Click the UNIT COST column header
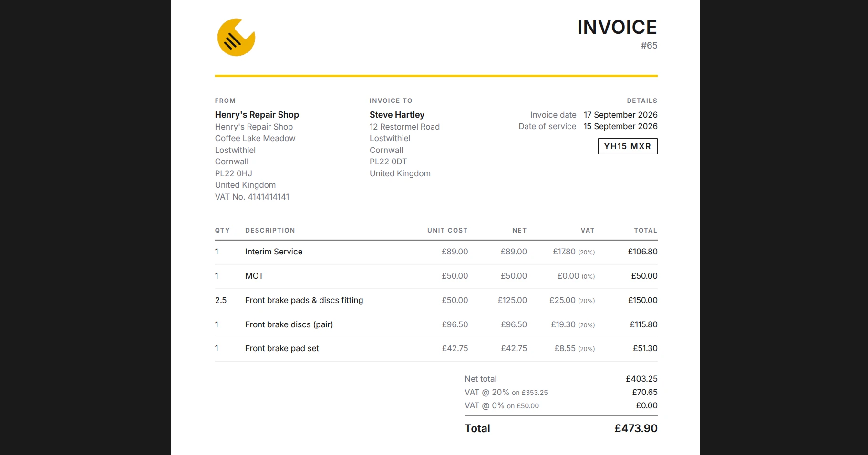Screen dimensions: 868x455 pos(447,230)
